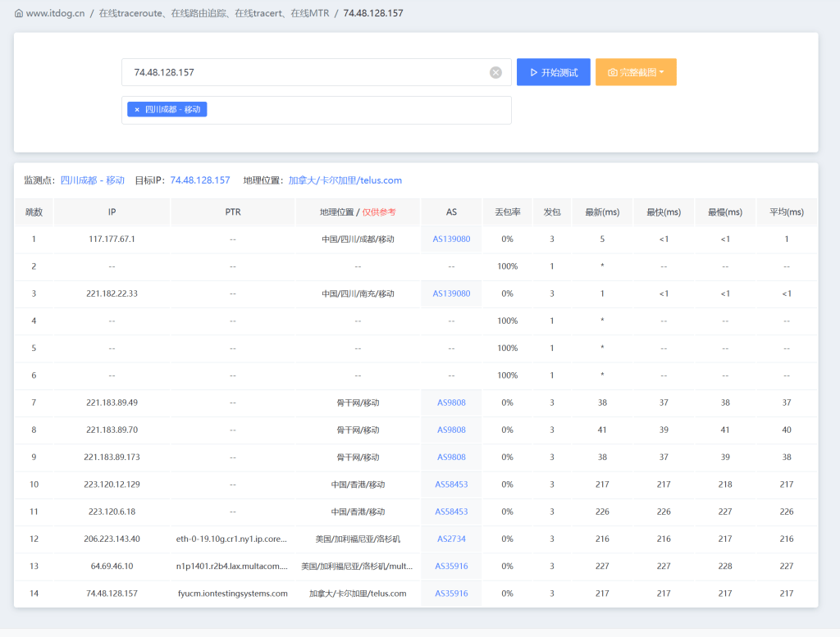This screenshot has height=637, width=840.
Task: Click 74.48.128.157 at the breadcrumb end
Action: click(373, 13)
